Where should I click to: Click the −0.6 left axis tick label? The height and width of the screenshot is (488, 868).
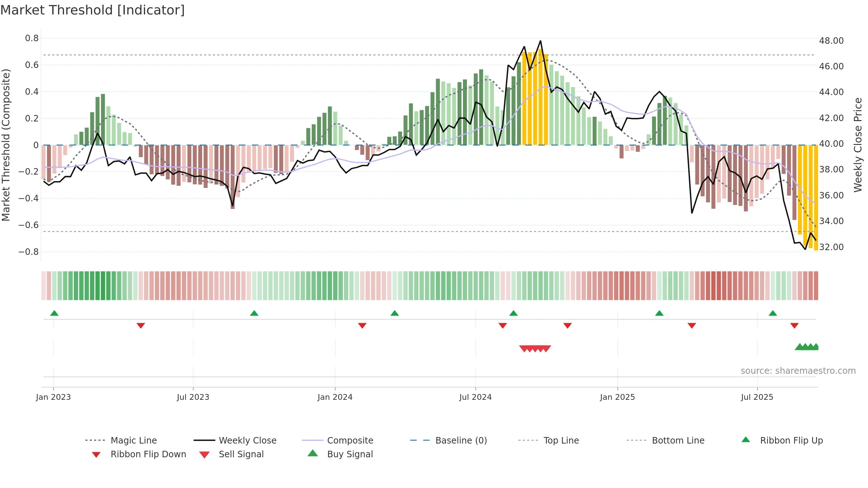click(x=29, y=225)
